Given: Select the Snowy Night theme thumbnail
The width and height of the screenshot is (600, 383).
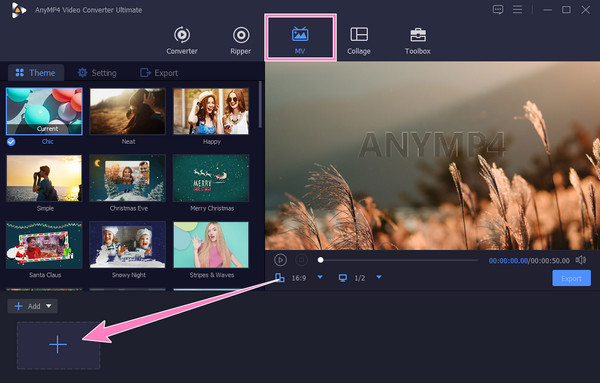Looking at the screenshot, I should click(127, 245).
